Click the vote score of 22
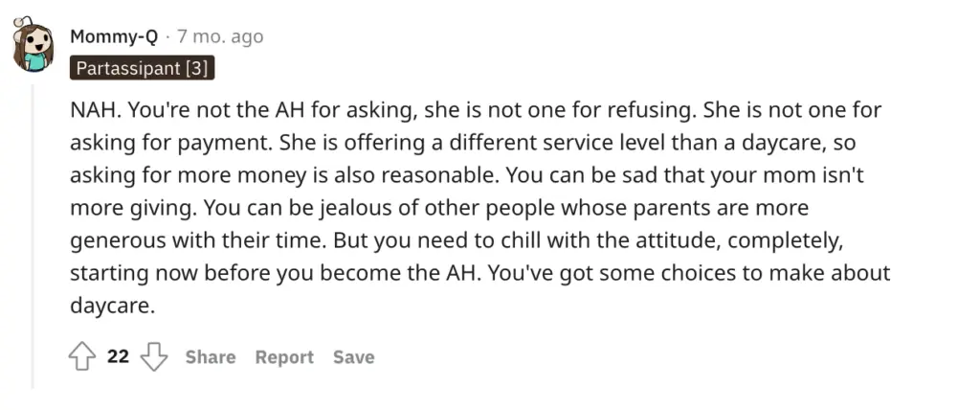980x410 pixels. click(118, 357)
